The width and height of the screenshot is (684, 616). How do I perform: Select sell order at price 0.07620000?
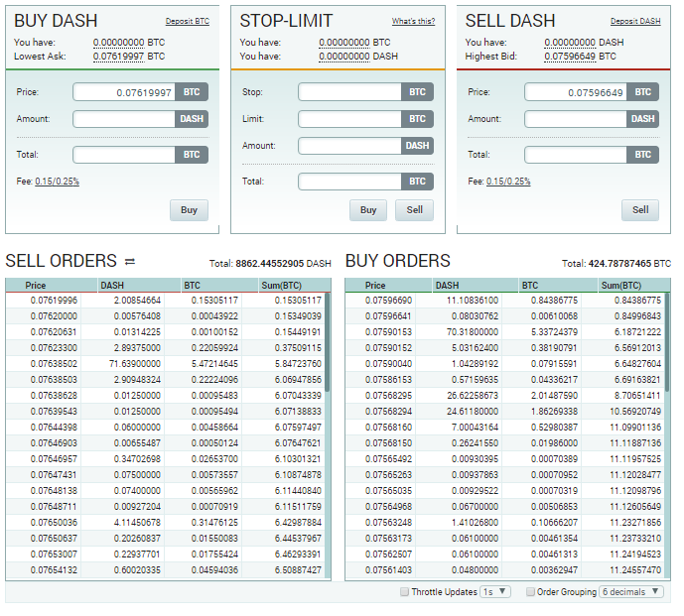166,316
